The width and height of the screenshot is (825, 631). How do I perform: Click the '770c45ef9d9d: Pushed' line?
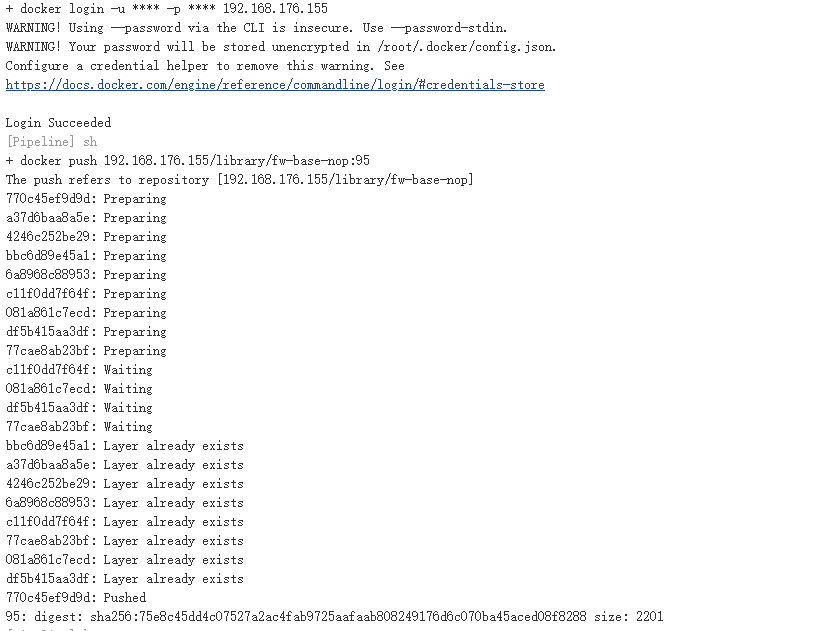click(76, 598)
